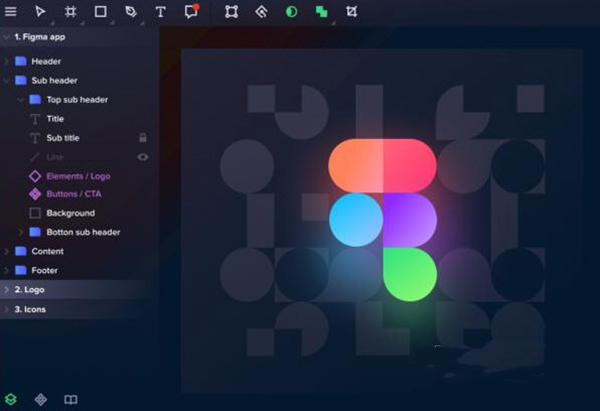Open the Layers tab at the bottom
600x411 pixels.
tap(11, 399)
